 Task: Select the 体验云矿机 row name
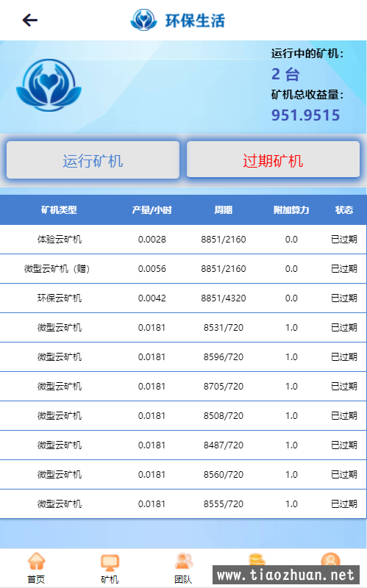pos(60,240)
